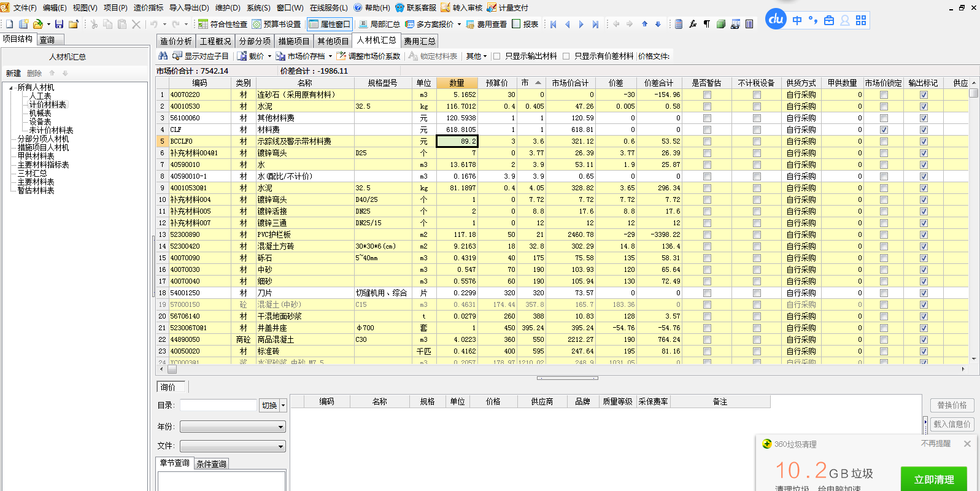
Task: Click the fx formula icon
Action: tap(693, 24)
